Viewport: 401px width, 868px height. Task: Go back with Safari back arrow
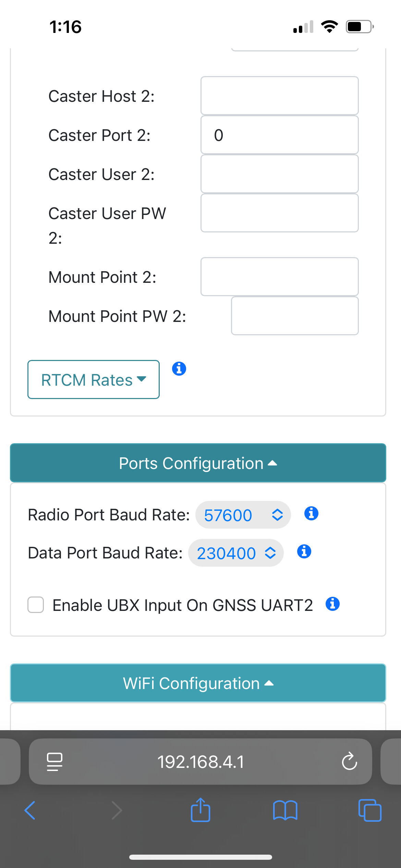click(30, 810)
